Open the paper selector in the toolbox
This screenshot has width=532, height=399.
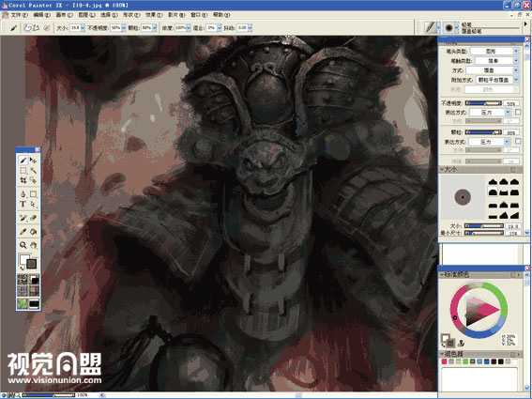(x=23, y=280)
